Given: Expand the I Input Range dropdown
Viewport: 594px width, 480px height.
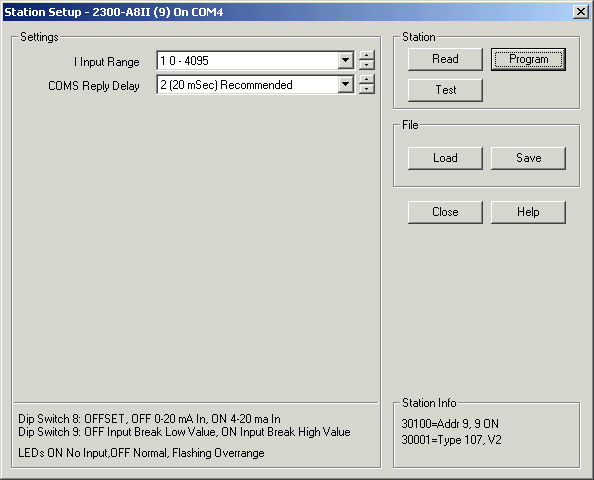Looking at the screenshot, I should point(345,60).
